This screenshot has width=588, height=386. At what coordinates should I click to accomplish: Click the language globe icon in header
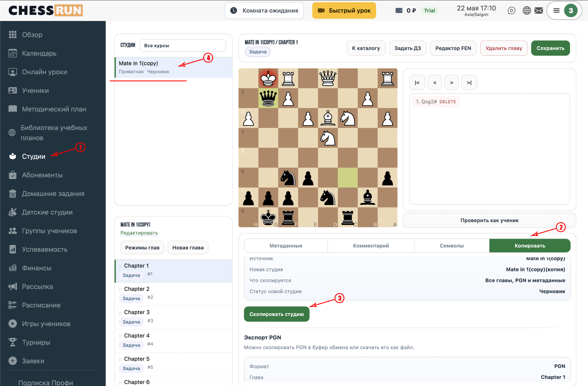pos(527,10)
